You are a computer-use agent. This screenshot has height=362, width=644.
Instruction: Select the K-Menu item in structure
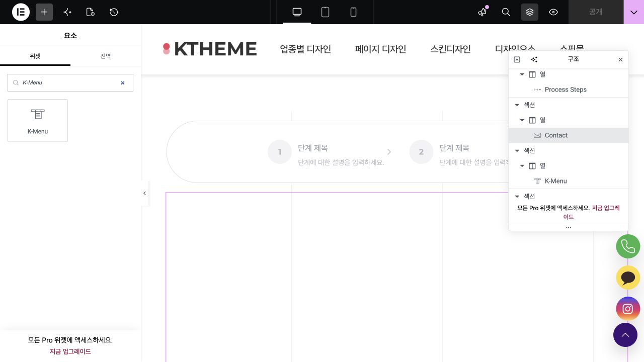(x=569, y=181)
